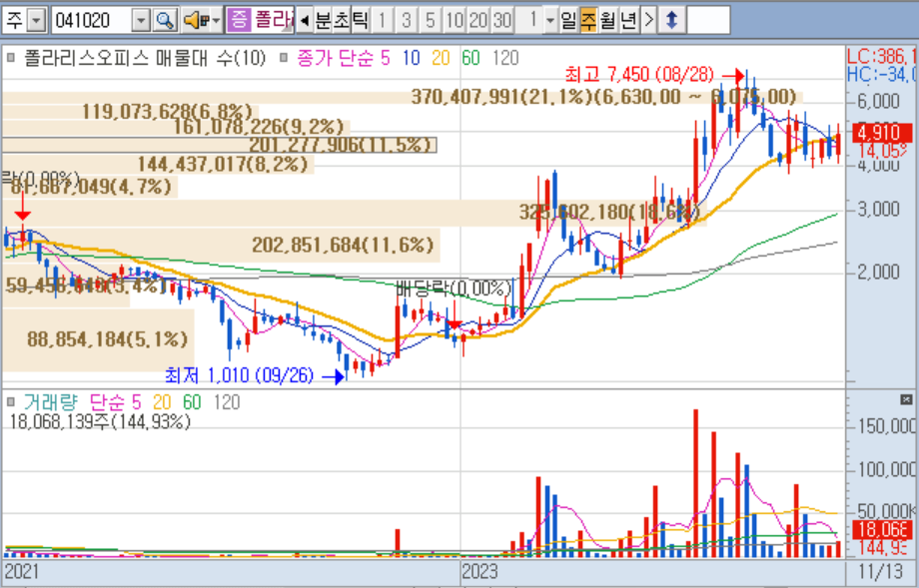Open the stock search magnifier icon
Viewport: 919px width, 588px height.
pos(165,21)
